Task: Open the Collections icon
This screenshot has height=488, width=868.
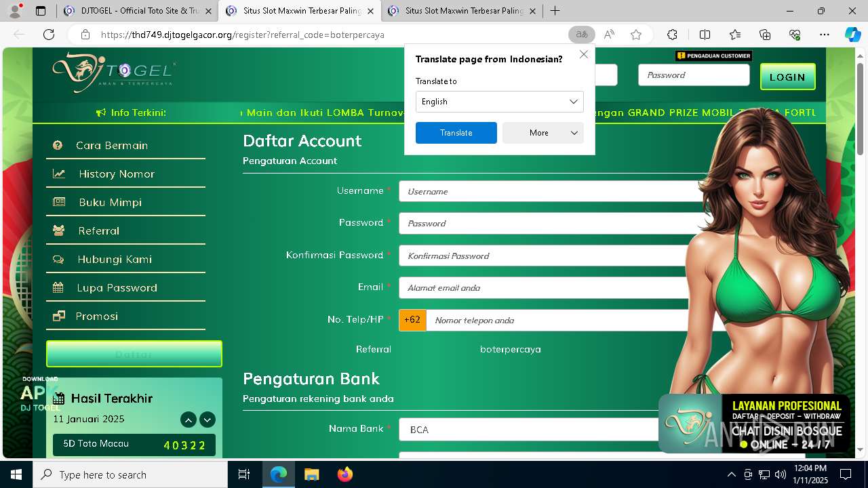Action: coord(765,35)
